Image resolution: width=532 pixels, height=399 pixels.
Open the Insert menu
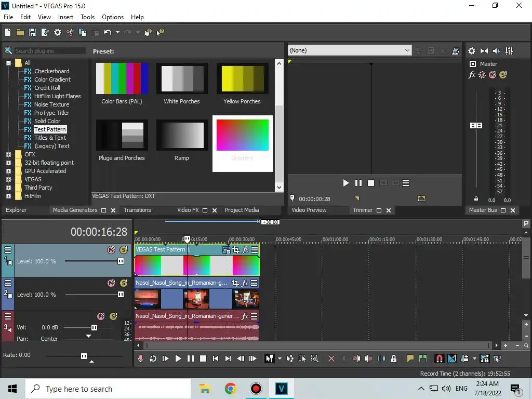pyautogui.click(x=65, y=17)
